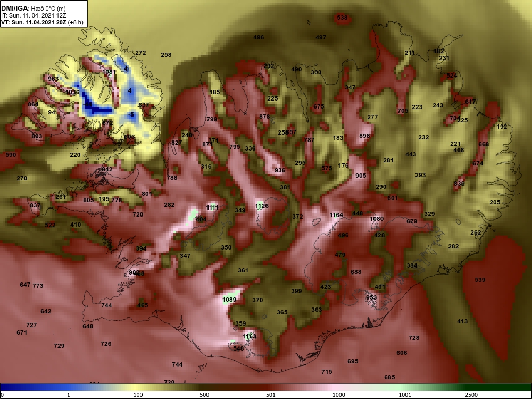The height and width of the screenshot is (399, 532).
Task: Click the value 803 in the southern Westfjords
Action: [x=37, y=136]
